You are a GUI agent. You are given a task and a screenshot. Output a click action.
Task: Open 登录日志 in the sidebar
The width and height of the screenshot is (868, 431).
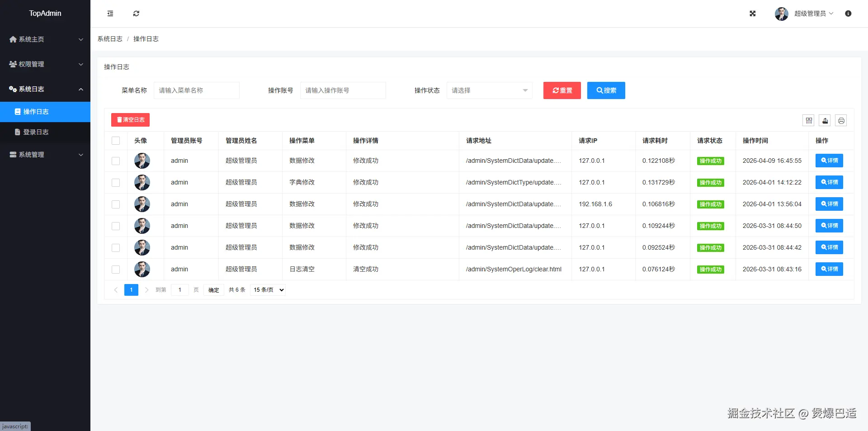(45, 132)
